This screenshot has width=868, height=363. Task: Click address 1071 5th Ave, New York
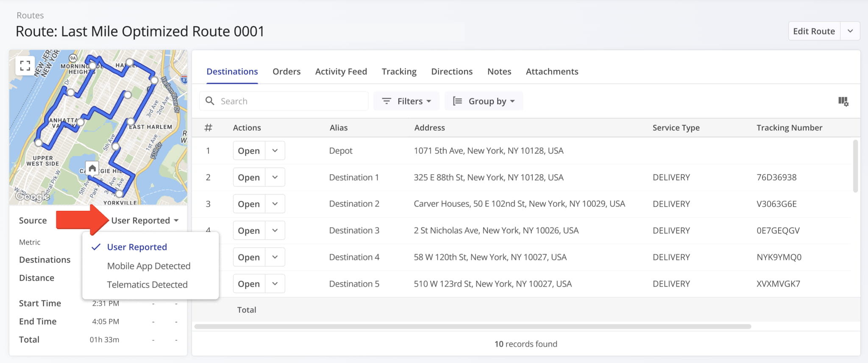pos(489,151)
